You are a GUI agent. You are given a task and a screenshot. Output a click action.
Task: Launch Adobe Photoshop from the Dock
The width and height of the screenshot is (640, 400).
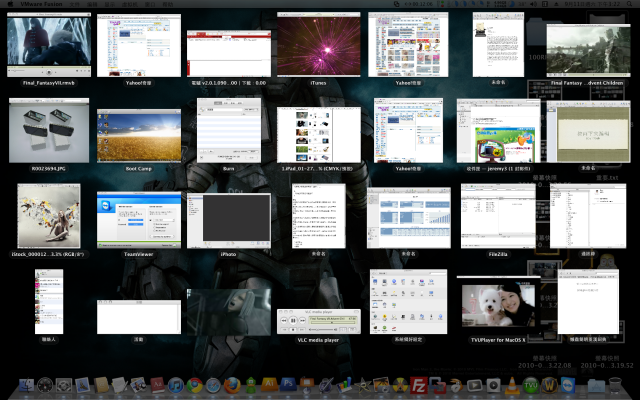pos(288,384)
